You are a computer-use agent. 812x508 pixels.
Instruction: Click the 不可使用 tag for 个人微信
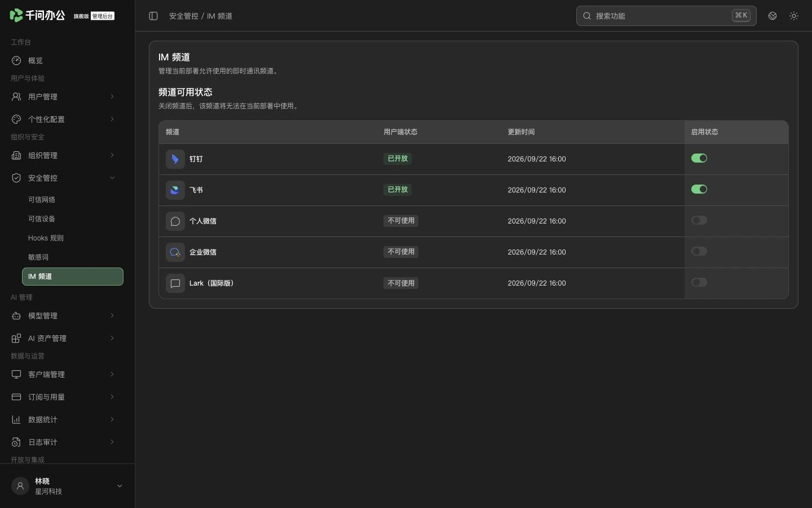coord(401,221)
